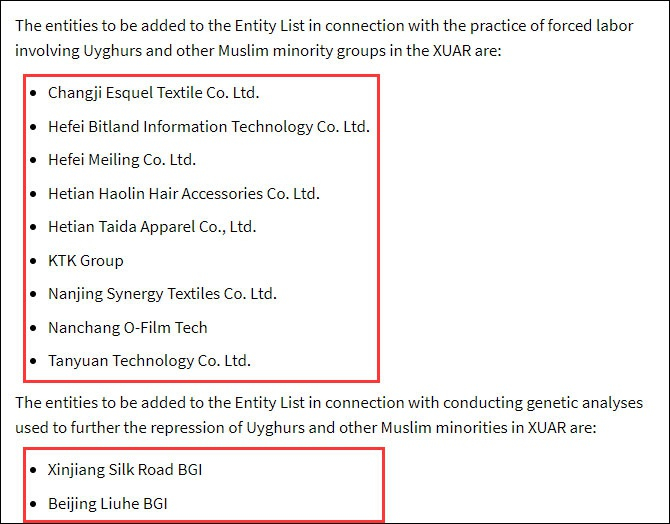
Task: Click the bullet before Nanchang O-Film Tech
Action: (x=35, y=327)
